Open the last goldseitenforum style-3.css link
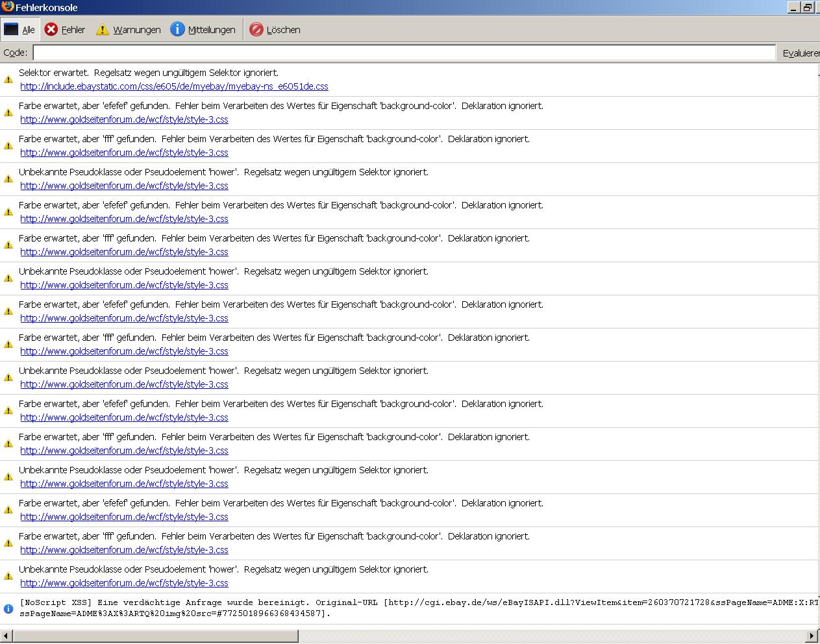The height and width of the screenshot is (644, 820). (124, 583)
